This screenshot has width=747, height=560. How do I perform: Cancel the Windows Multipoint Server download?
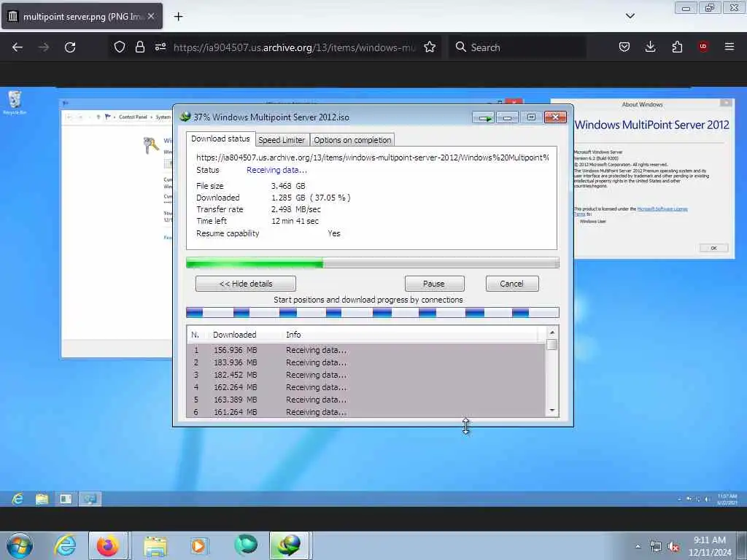pos(512,284)
